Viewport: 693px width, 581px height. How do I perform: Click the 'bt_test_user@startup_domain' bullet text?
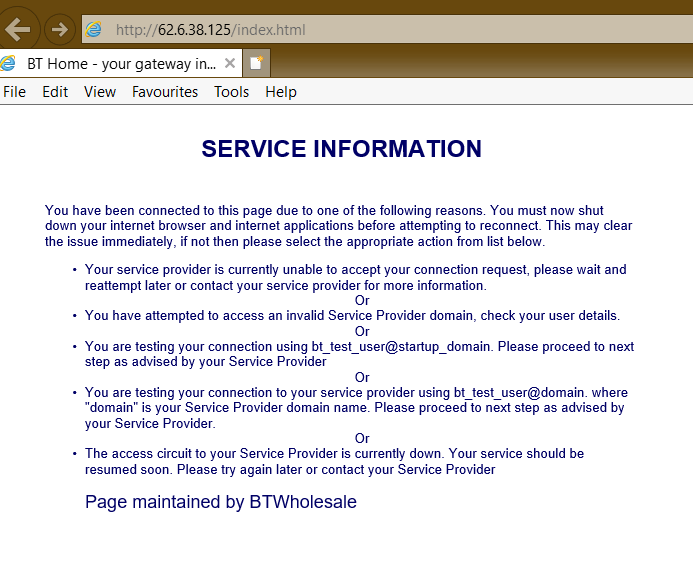coord(359,354)
